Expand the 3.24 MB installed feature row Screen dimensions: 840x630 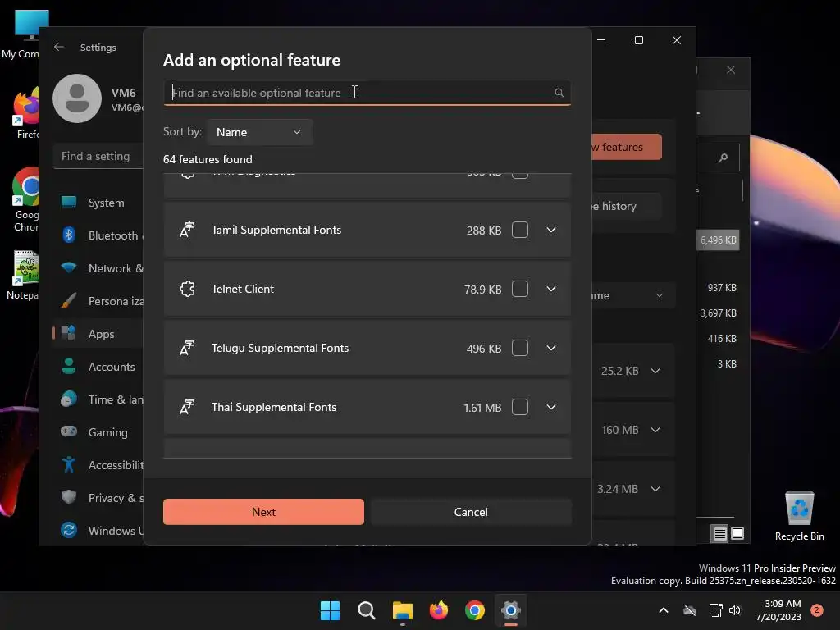[655, 489]
